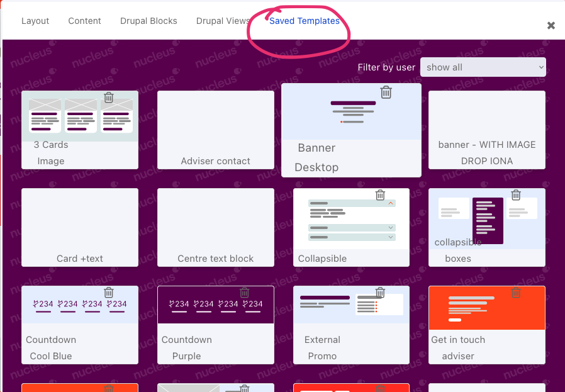Close the template panel with X

coord(551,25)
